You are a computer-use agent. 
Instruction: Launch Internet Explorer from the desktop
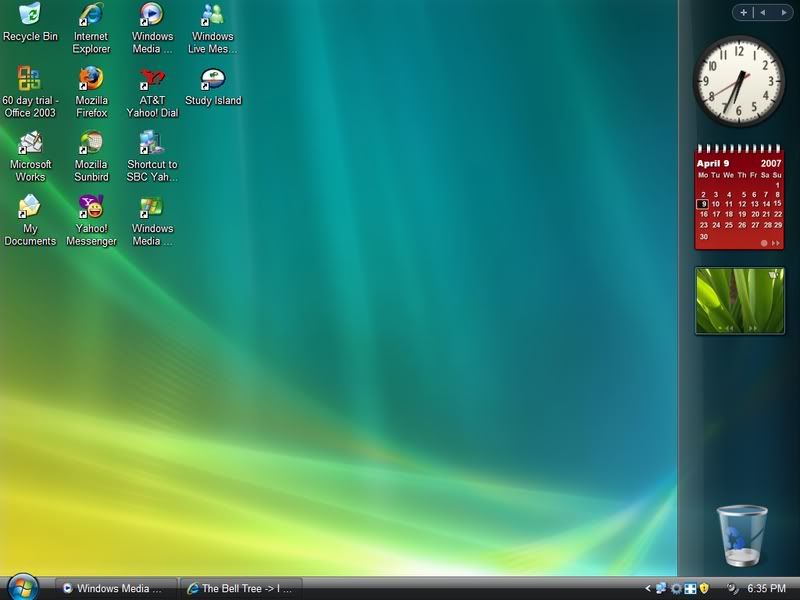coord(91,16)
